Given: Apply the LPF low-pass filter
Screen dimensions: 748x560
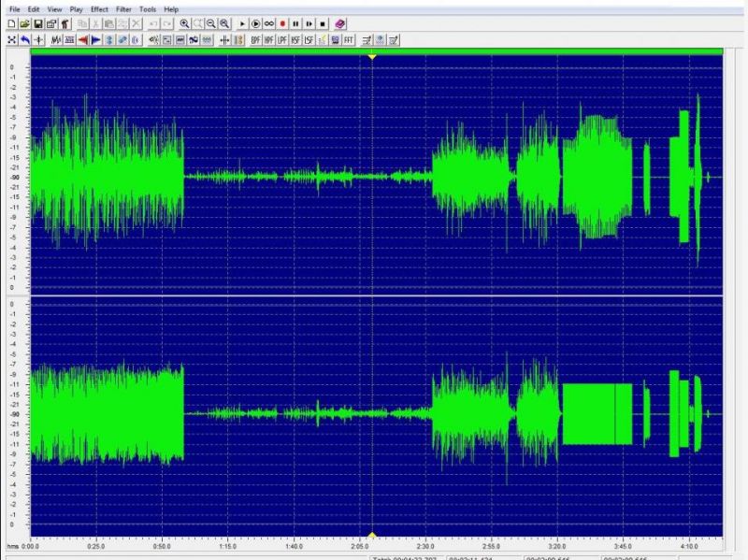Looking at the screenshot, I should click(282, 40).
